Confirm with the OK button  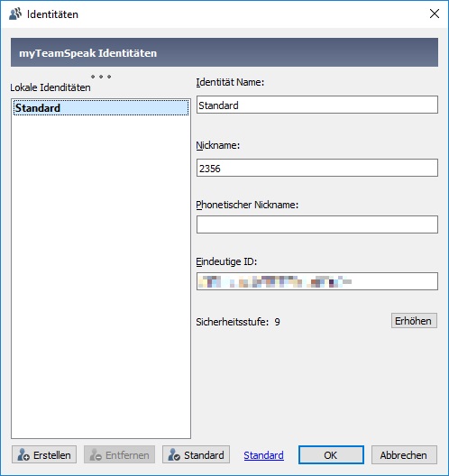tap(331, 454)
